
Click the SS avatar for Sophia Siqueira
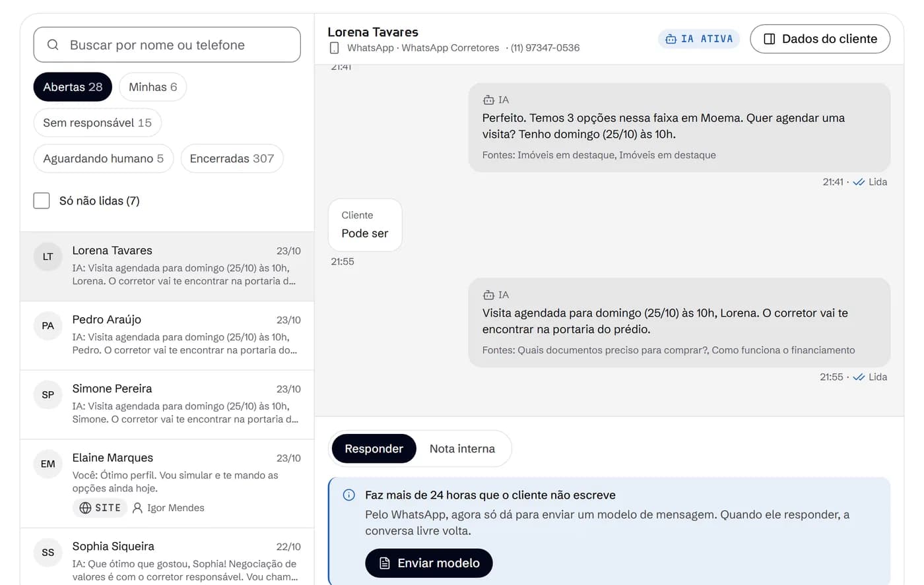pos(48,553)
